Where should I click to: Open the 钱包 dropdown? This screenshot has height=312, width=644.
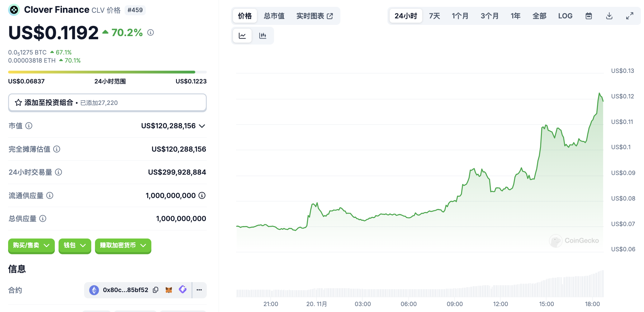(75, 246)
